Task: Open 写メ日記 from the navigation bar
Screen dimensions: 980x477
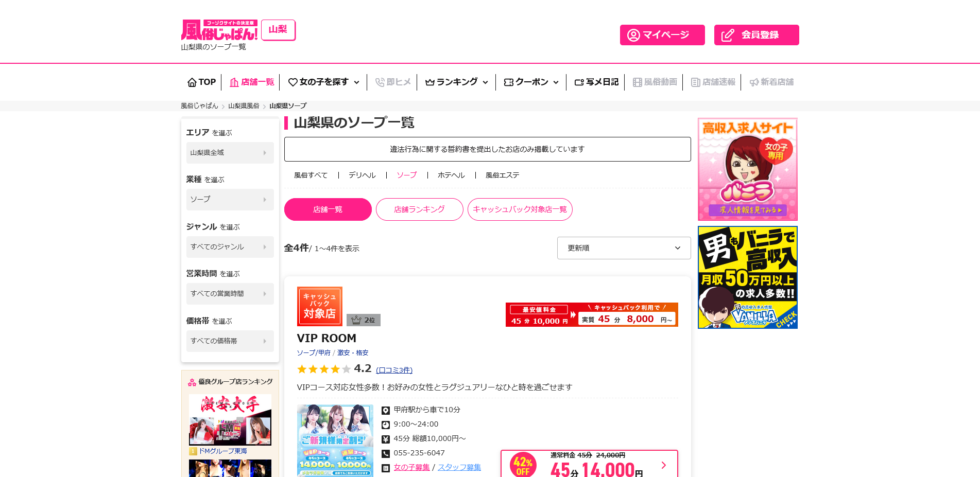Action: 596,82
